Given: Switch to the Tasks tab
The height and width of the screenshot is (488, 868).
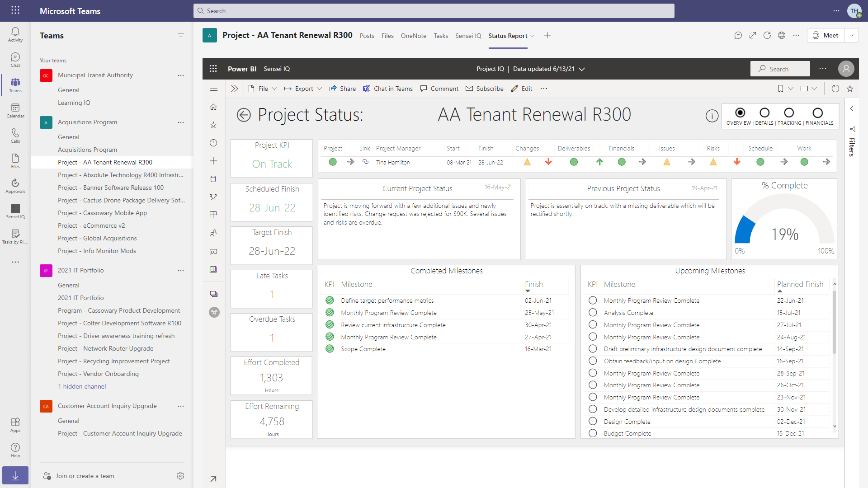Looking at the screenshot, I should click(441, 36).
